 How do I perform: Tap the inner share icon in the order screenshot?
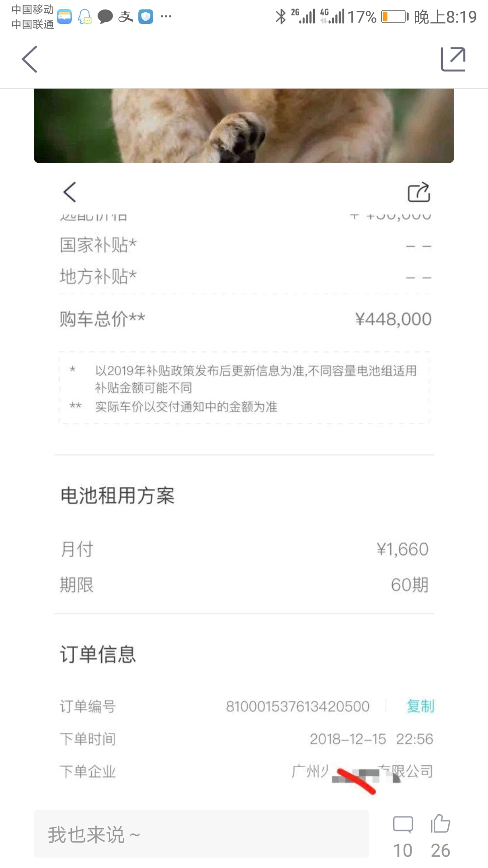tap(419, 192)
